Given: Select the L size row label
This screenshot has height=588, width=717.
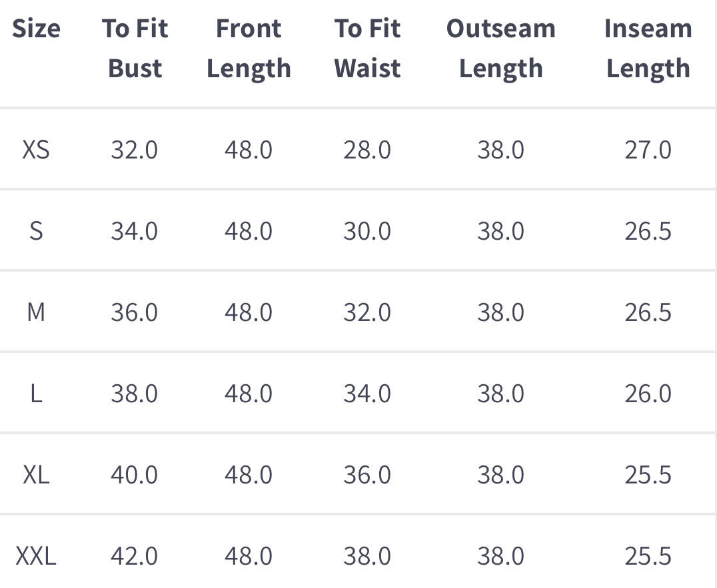Looking at the screenshot, I should (x=36, y=394).
